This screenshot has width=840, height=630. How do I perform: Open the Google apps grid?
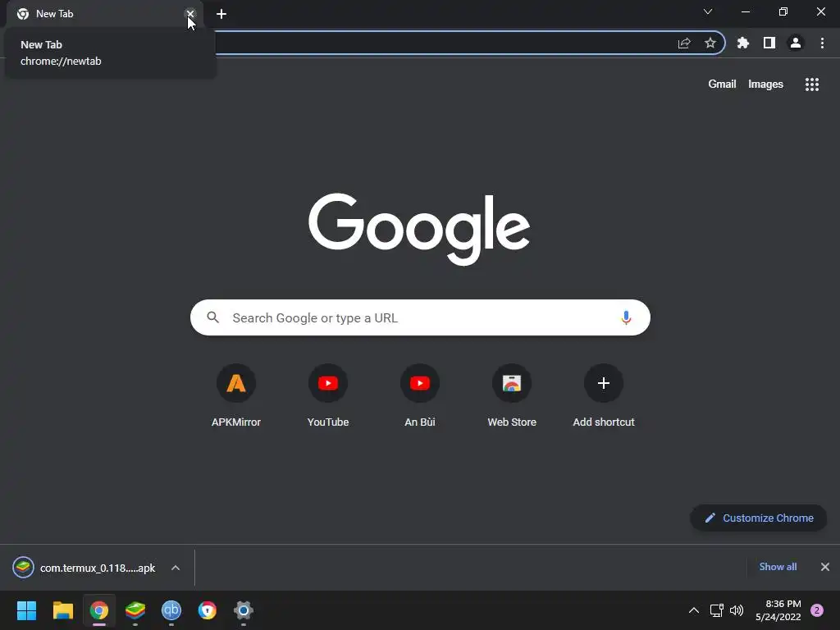(x=811, y=84)
